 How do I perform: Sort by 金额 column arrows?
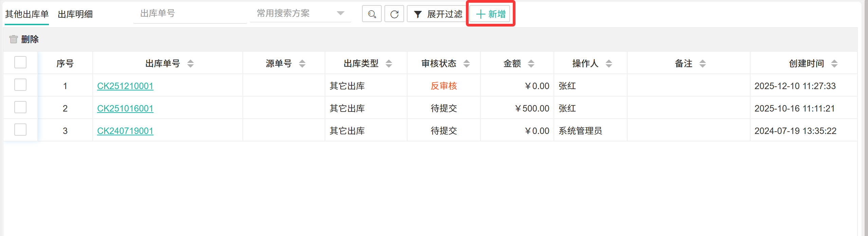coord(531,64)
